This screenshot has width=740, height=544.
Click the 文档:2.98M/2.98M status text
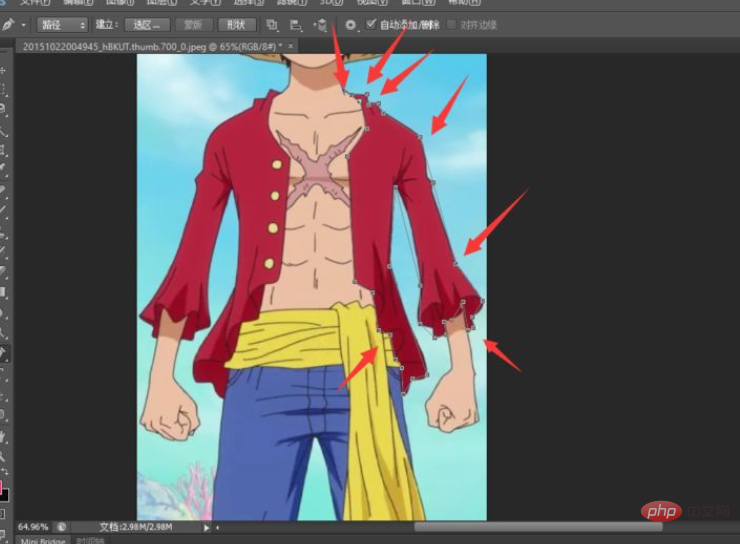(x=136, y=527)
